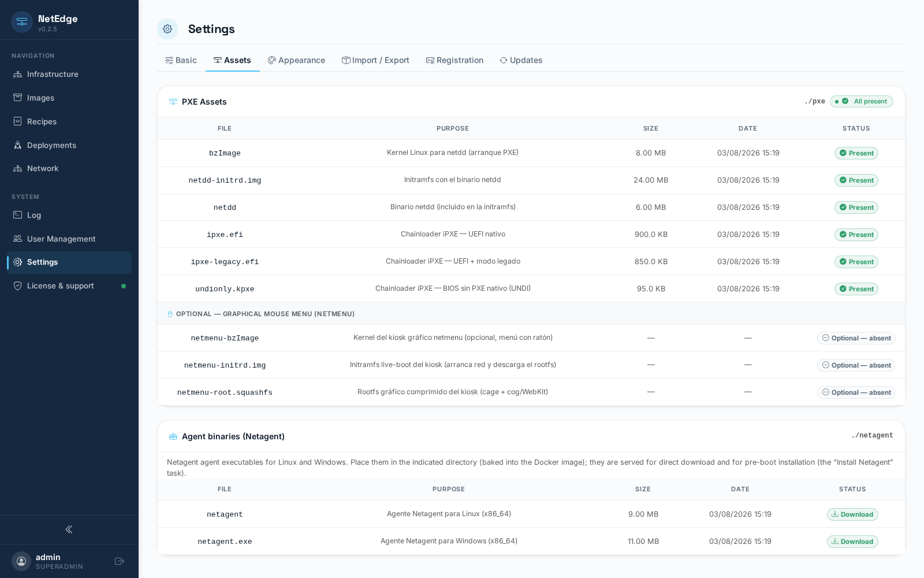Switch to the Basic tab
This screenshot has height=578, width=924.
pyautogui.click(x=181, y=60)
